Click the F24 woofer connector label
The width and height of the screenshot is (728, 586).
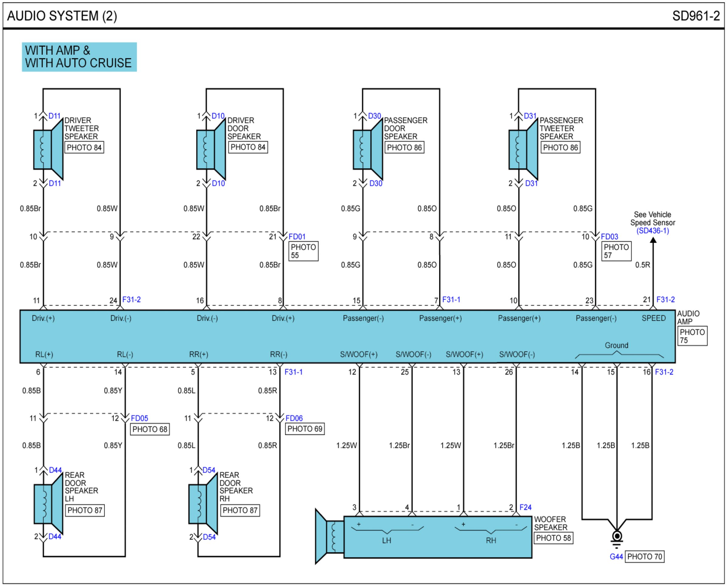[525, 507]
